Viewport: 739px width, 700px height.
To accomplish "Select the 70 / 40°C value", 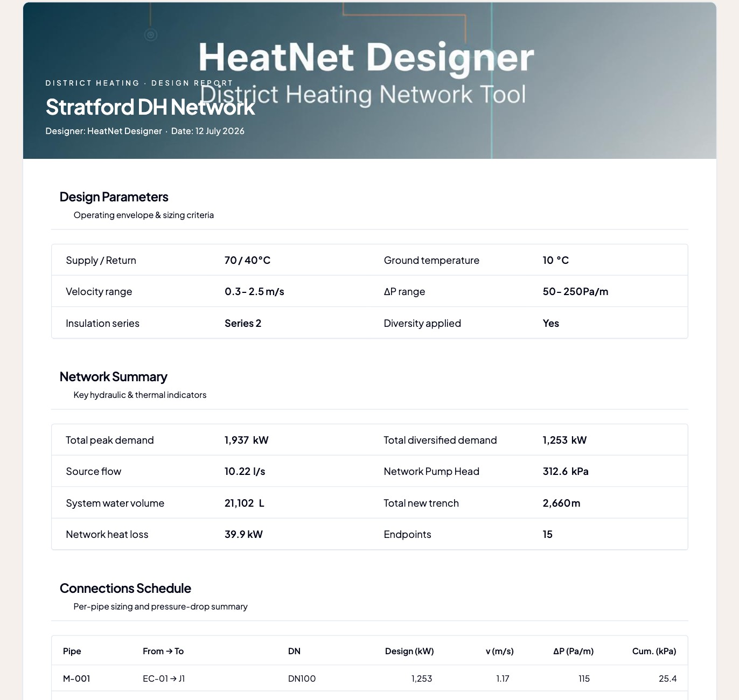I will point(248,261).
